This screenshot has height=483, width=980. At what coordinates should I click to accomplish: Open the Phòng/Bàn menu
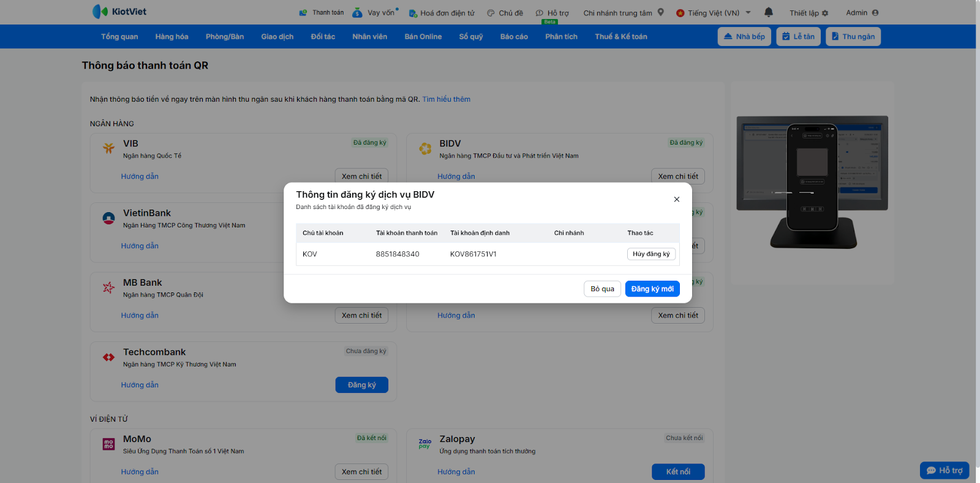pos(225,37)
